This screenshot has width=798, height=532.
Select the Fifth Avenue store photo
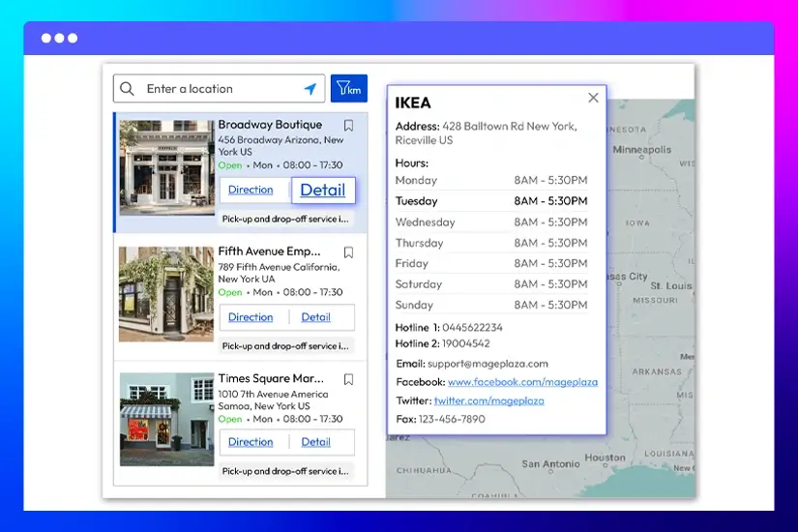coord(166,294)
